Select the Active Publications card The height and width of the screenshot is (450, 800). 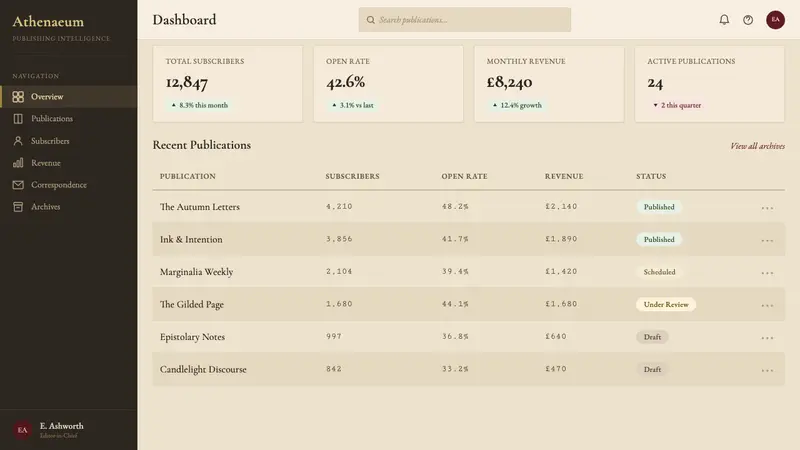click(710, 84)
